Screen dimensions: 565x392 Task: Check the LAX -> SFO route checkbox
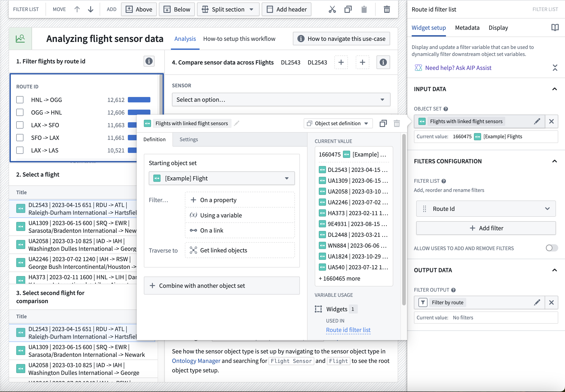20,125
